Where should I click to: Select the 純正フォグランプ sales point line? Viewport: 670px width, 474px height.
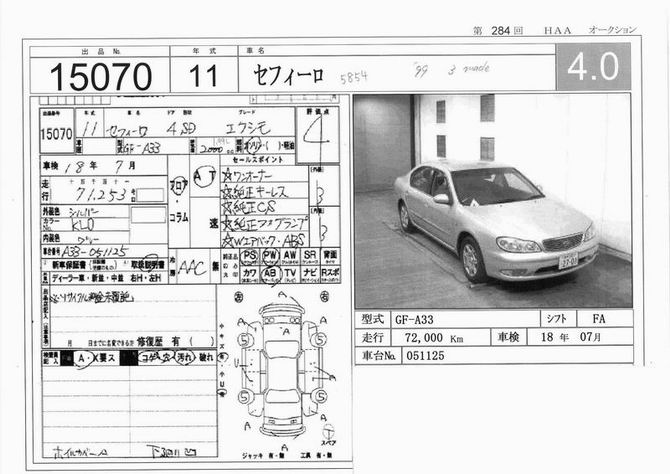tap(264, 224)
